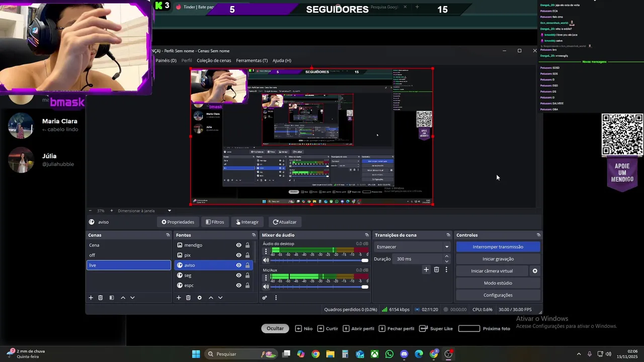Screen dimensions: 644x362
Task: Open Modo estúdio
Action: pos(498,283)
